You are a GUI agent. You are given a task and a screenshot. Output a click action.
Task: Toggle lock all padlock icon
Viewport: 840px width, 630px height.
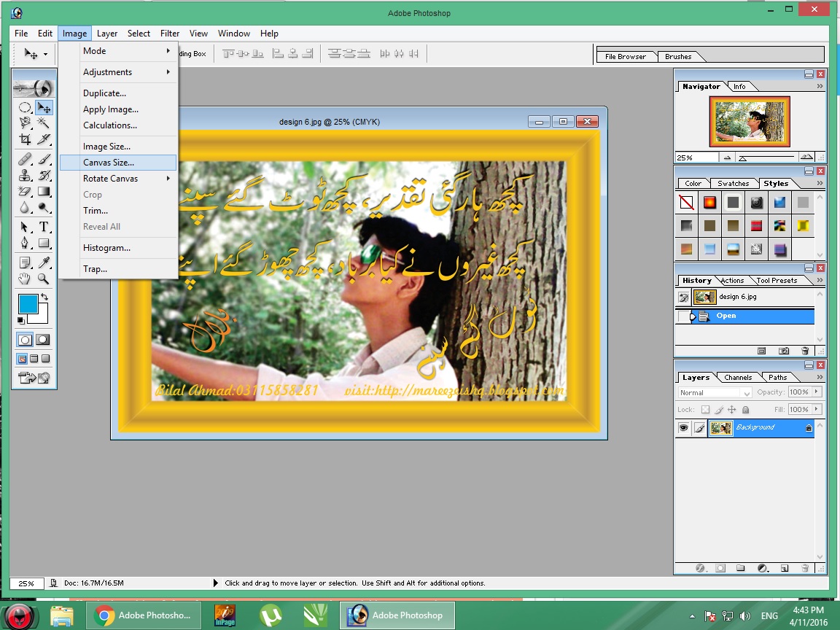coord(745,410)
